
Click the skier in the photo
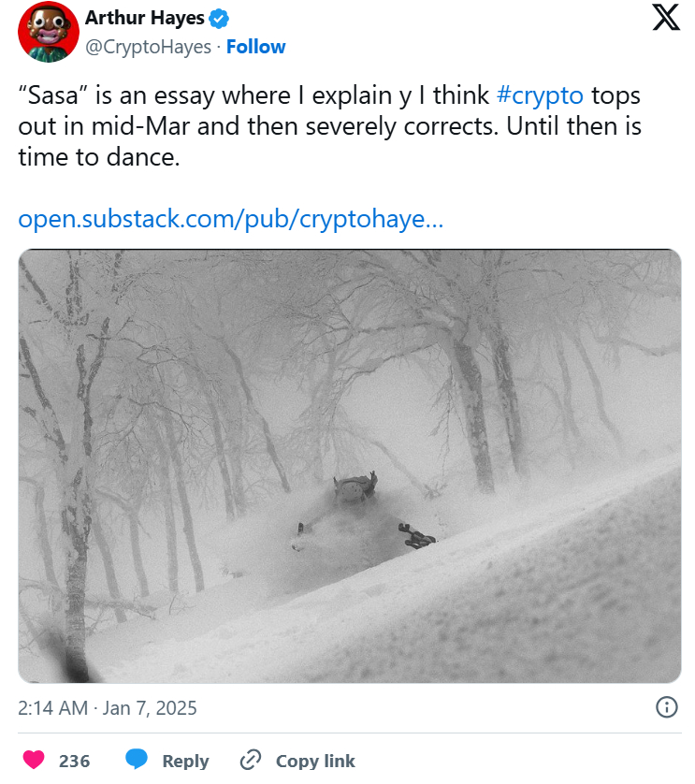point(355,494)
